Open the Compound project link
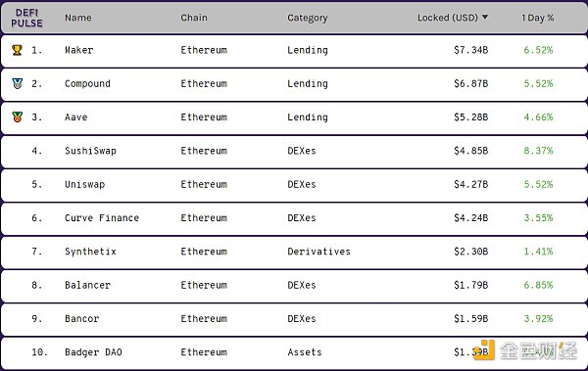588x371 pixels. click(x=87, y=83)
